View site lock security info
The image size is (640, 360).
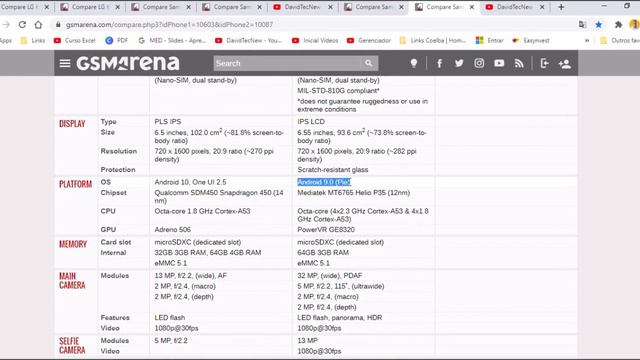pyautogui.click(x=58, y=24)
